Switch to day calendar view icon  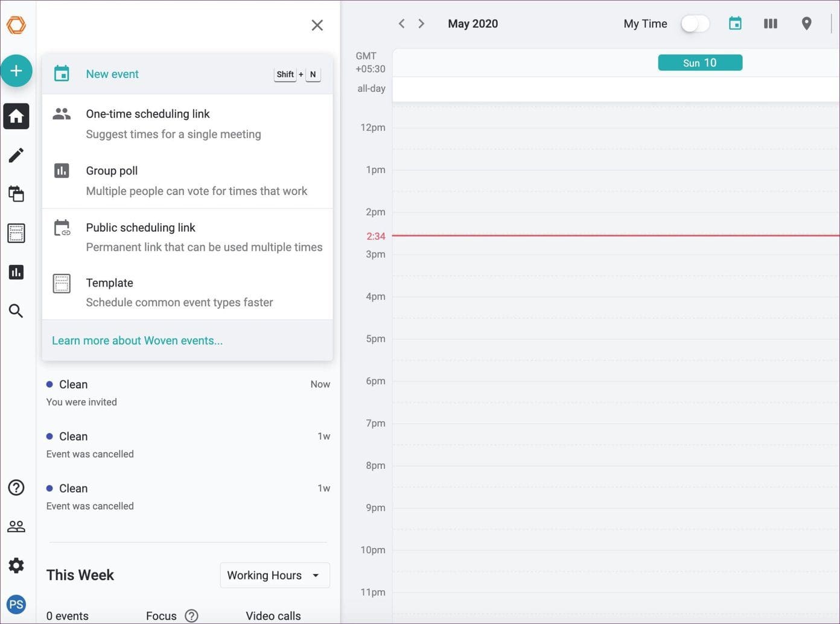[735, 24]
